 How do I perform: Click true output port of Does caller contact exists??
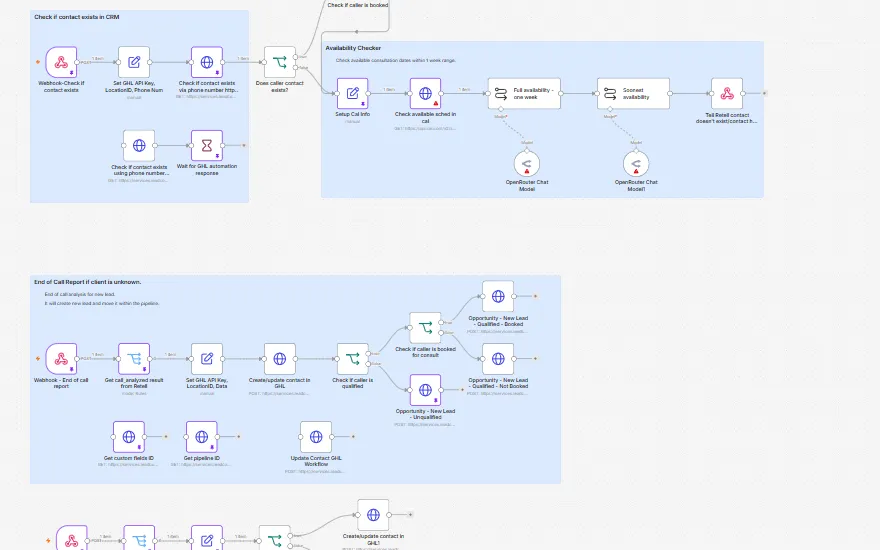[296, 57]
